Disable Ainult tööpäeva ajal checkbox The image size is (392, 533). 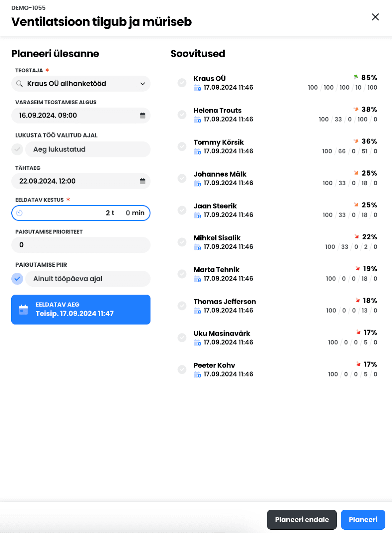17,278
